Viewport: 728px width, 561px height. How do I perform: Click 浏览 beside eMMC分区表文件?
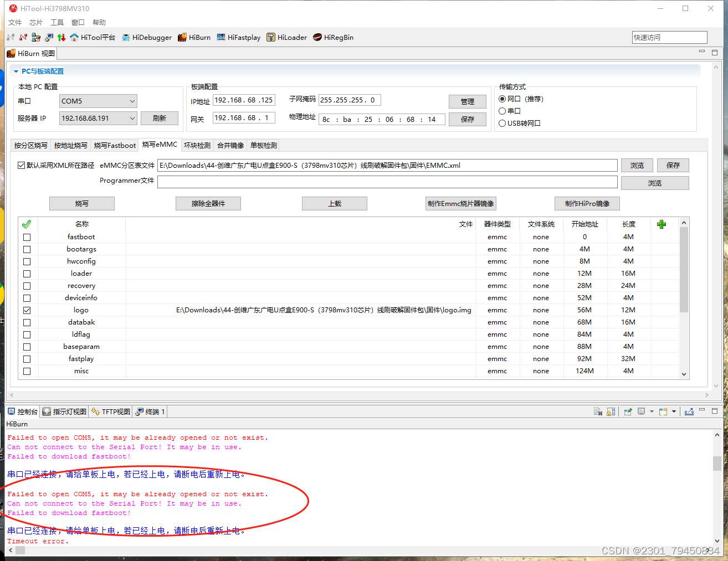point(637,165)
